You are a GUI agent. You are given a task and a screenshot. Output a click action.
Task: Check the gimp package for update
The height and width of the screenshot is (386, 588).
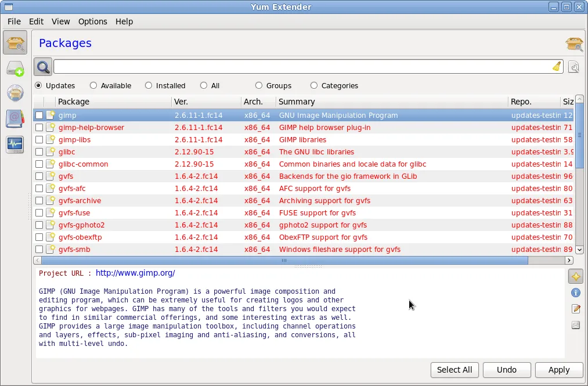pos(39,115)
